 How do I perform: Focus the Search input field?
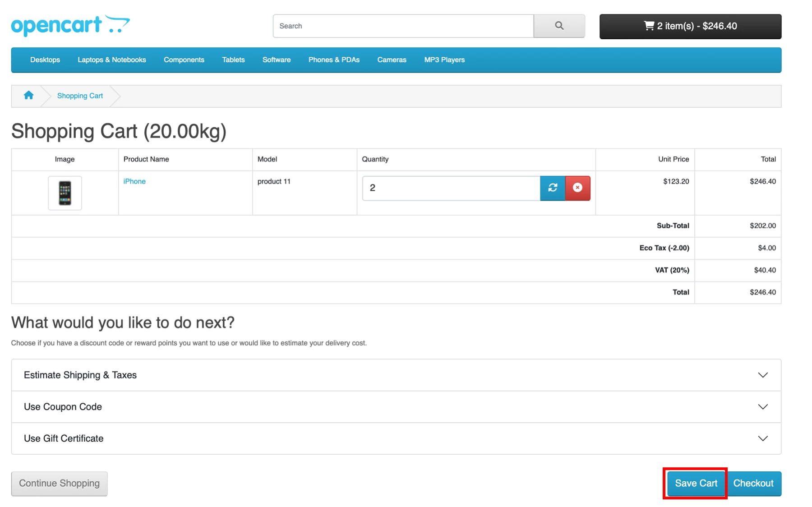pyautogui.click(x=403, y=26)
